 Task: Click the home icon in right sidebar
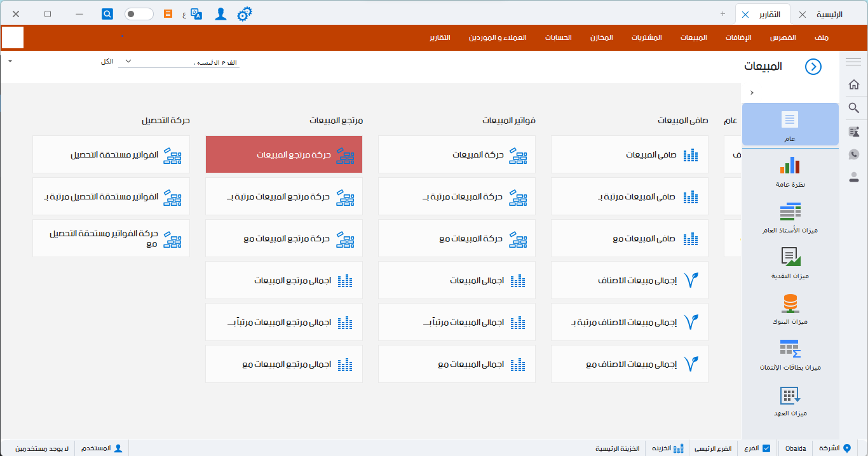[853, 84]
